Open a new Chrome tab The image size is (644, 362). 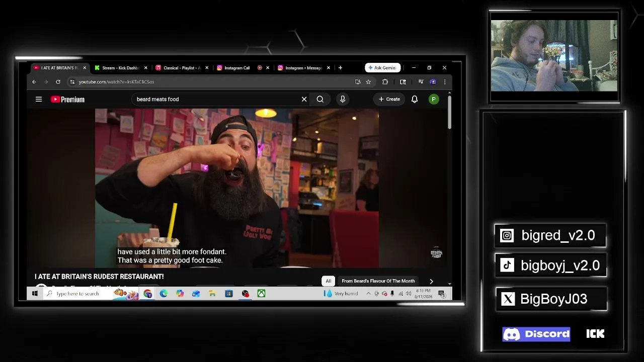[x=340, y=68]
